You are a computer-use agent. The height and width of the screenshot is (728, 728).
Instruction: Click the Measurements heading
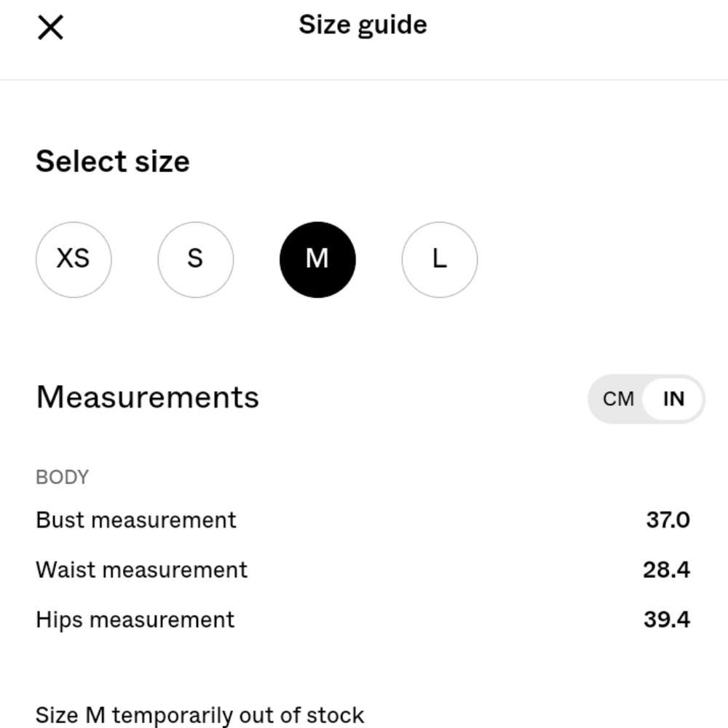coord(148,397)
